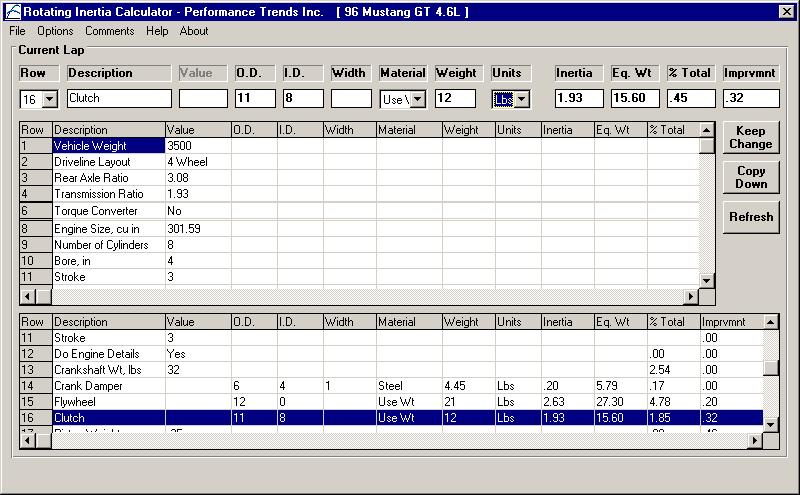
Task: Click the O.D. input field
Action: tap(255, 98)
